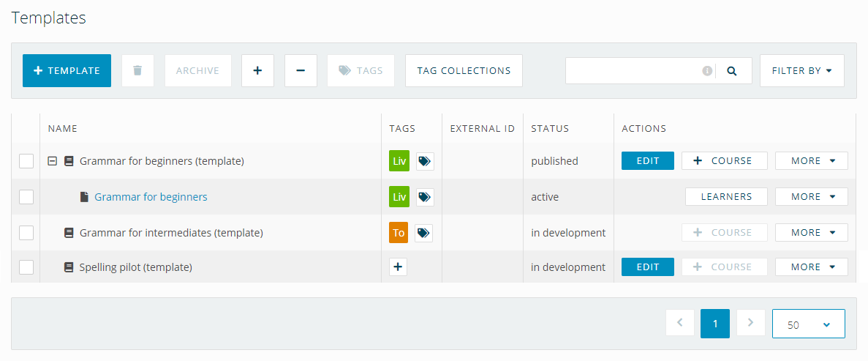Click the info icon inside search field
The width and height of the screenshot is (868, 361).
click(707, 71)
